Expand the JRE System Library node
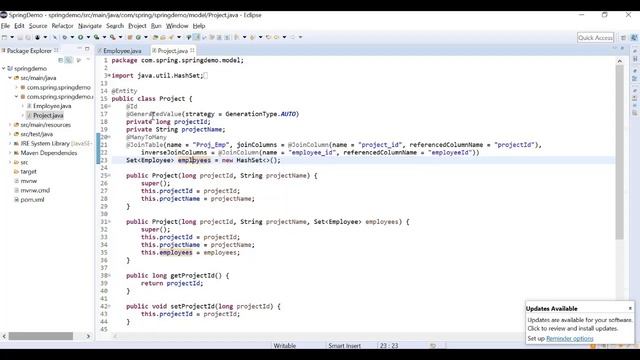 [x=10, y=143]
